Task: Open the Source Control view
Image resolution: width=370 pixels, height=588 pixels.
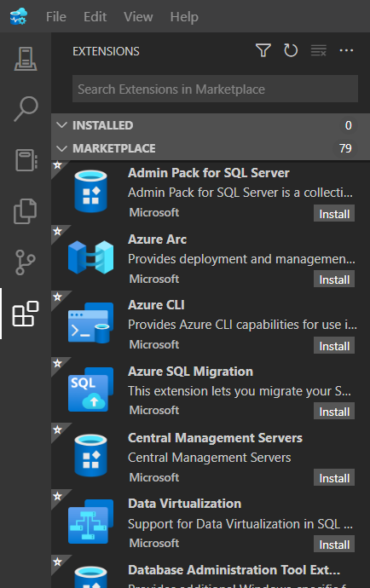Action: click(x=26, y=262)
